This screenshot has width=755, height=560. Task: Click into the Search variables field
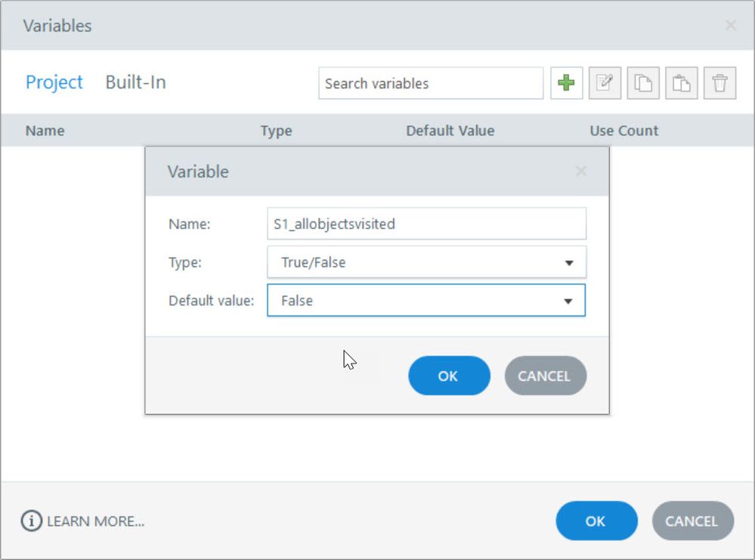[430, 83]
